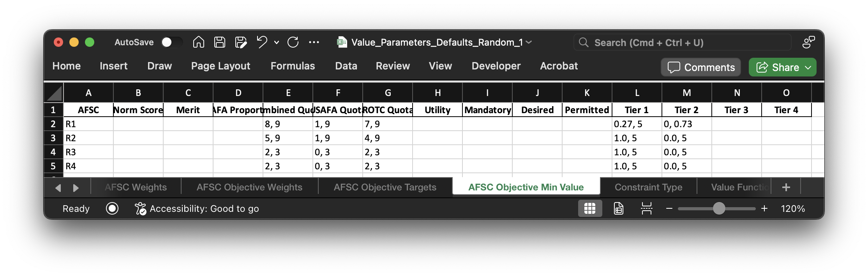Image resolution: width=868 pixels, height=277 pixels.
Task: Open the collaboration people icon
Action: [808, 42]
